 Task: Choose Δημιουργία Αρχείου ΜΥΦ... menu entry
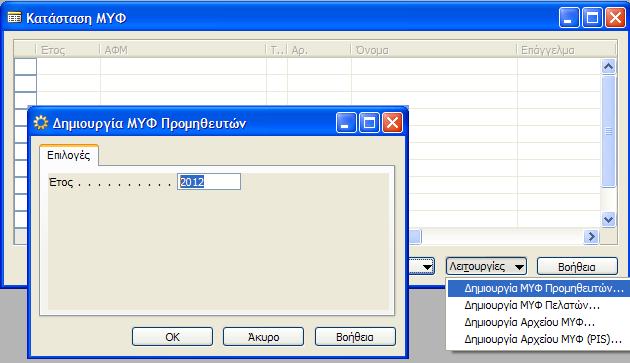pyautogui.click(x=539, y=322)
